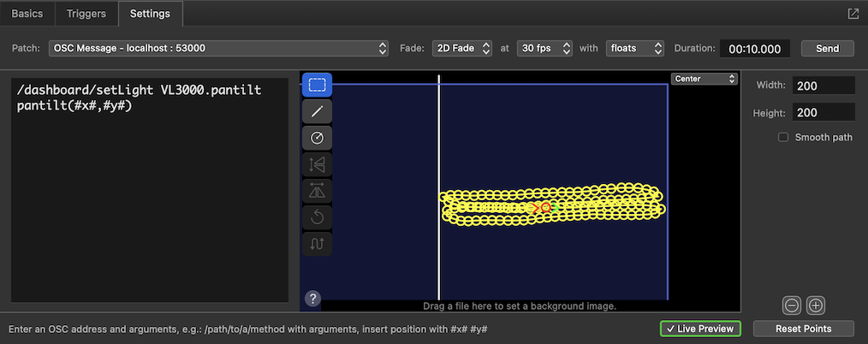Viewport: 868px width, 344px height.
Task: Zoom in with the plus circle button
Action: coord(816,305)
